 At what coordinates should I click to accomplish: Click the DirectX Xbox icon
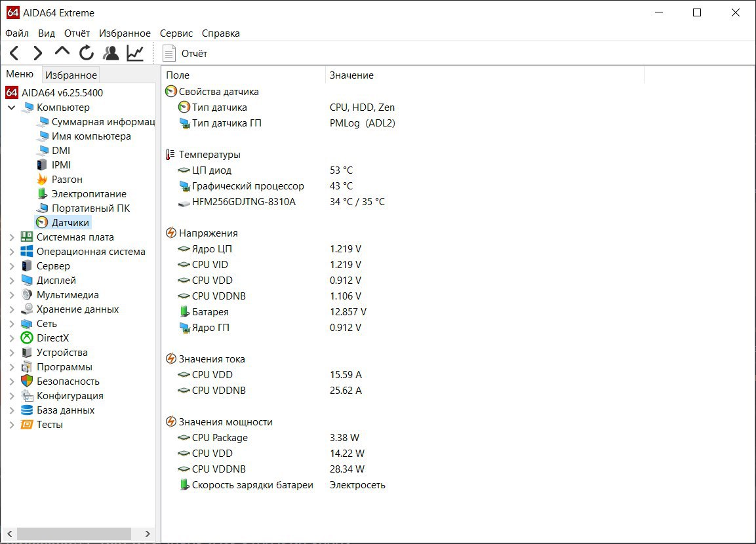coord(27,338)
